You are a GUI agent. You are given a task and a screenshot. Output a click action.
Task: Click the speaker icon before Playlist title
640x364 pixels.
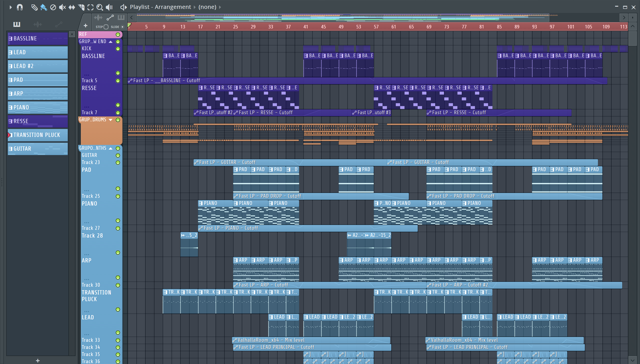(124, 7)
